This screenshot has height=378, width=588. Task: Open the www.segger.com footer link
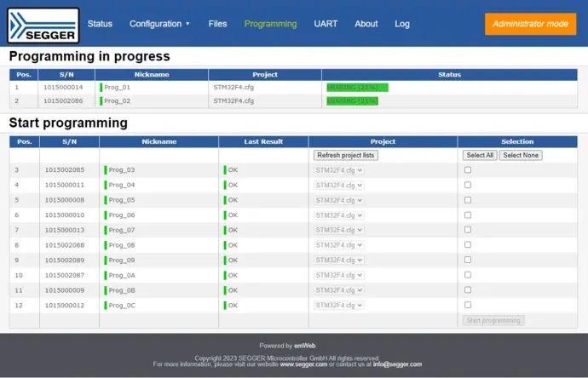coord(304,364)
